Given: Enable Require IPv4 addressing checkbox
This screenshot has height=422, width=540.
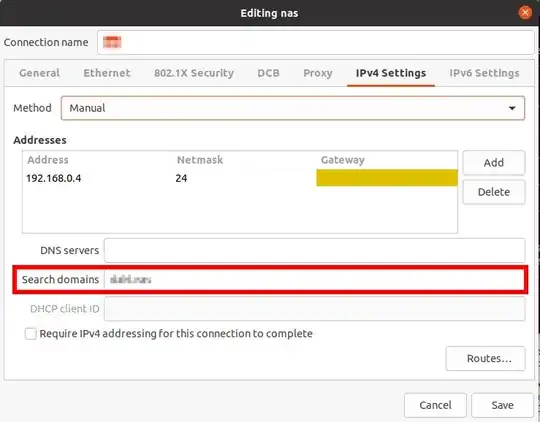Looking at the screenshot, I should pyautogui.click(x=31, y=333).
